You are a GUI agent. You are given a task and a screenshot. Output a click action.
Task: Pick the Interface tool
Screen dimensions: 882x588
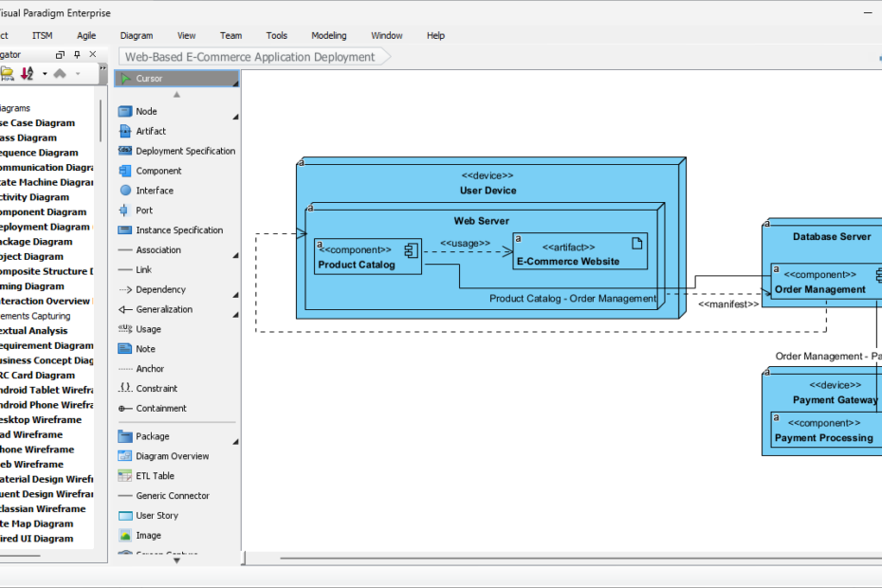point(153,190)
